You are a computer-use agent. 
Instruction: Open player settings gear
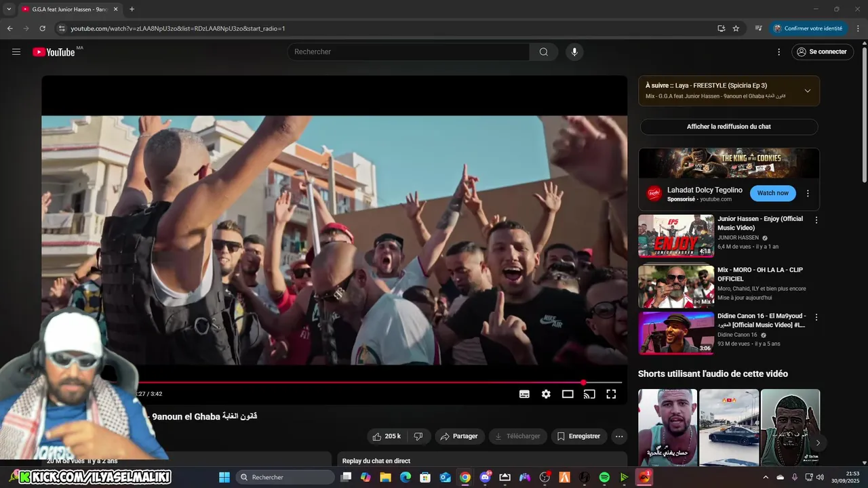point(546,394)
